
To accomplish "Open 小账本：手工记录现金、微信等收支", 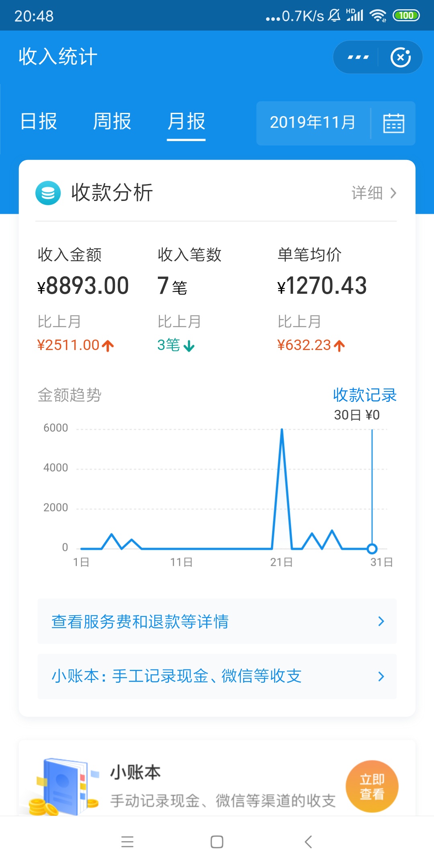I will tap(217, 676).
